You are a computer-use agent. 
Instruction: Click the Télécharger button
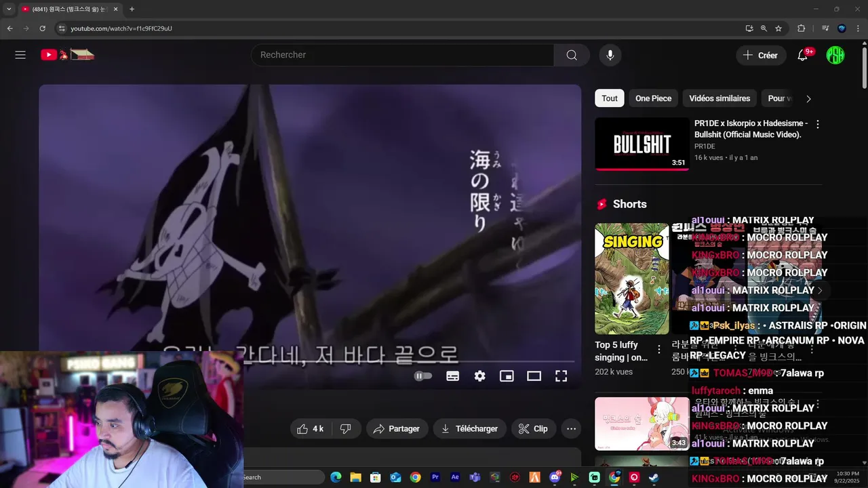point(469,428)
